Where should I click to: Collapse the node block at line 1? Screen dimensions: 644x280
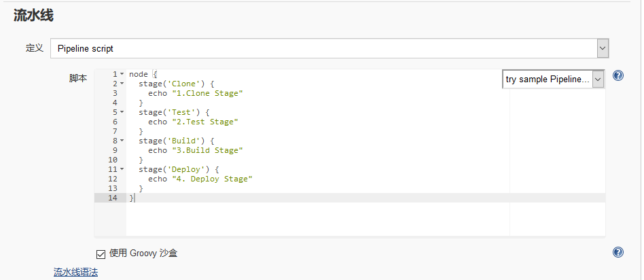122,74
